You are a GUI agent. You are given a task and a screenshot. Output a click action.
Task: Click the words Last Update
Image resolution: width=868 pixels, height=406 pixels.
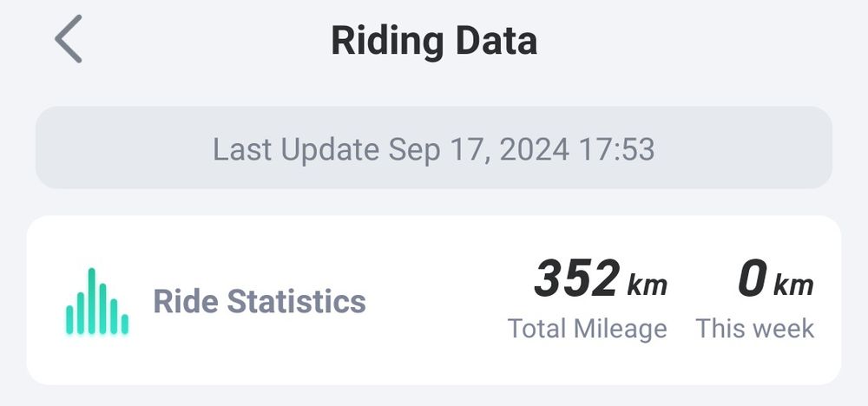296,150
